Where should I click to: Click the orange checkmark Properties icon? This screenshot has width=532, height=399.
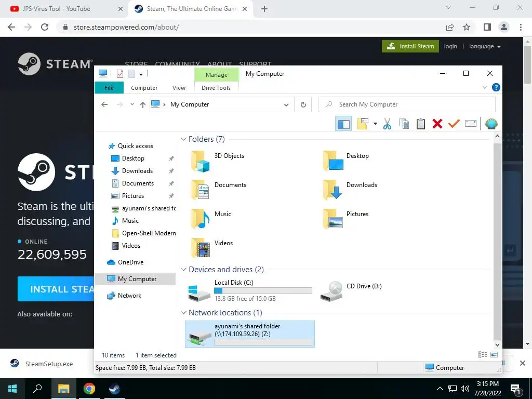[454, 124]
